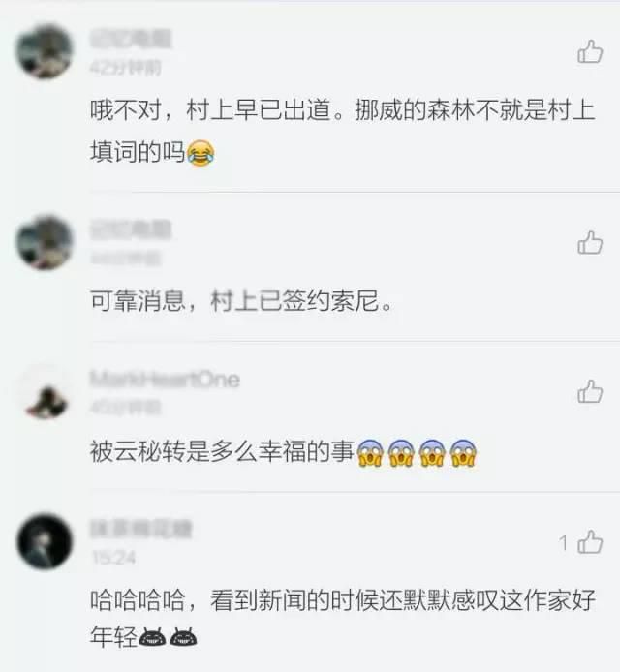Viewport: 620px width, 672px height.
Task: Like the 哈哈哈哈 comment with one like
Action: tap(590, 541)
